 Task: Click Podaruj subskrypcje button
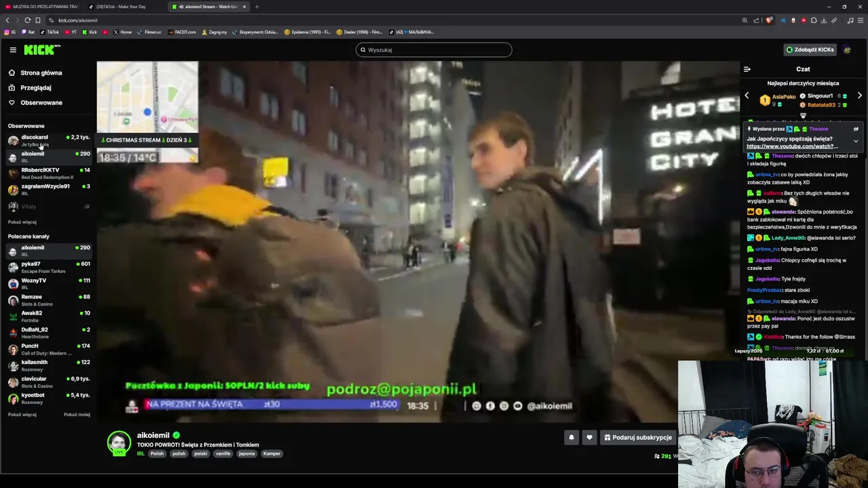click(x=637, y=437)
